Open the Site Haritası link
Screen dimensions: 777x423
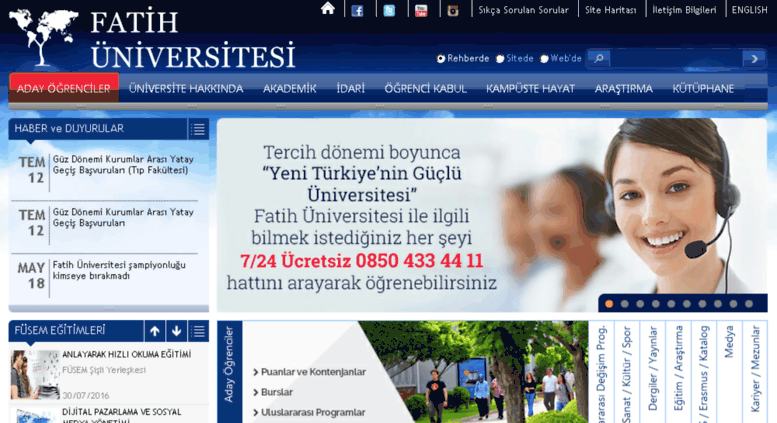610,10
